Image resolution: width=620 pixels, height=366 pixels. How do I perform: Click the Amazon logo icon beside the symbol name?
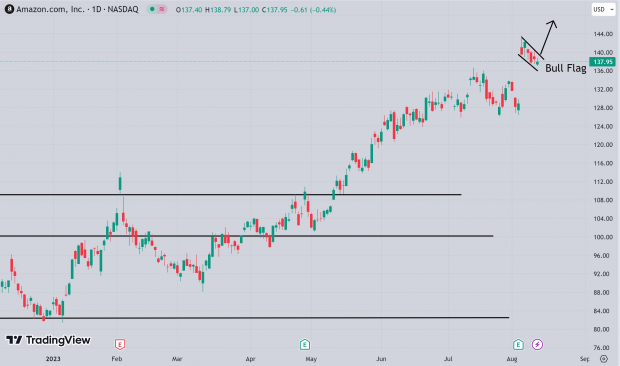(9, 9)
